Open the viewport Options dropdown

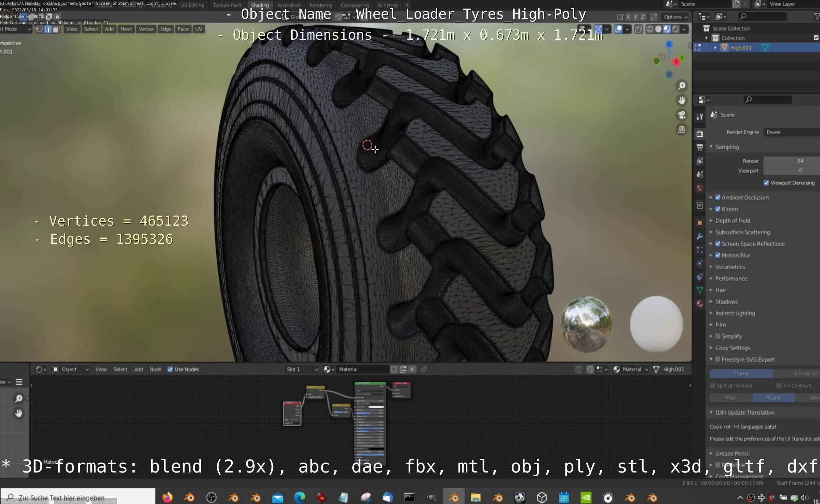click(675, 17)
